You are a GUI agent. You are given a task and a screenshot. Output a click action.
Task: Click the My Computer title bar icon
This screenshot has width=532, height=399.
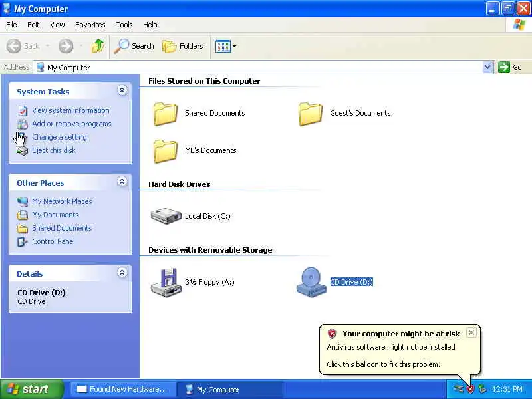(x=7, y=8)
